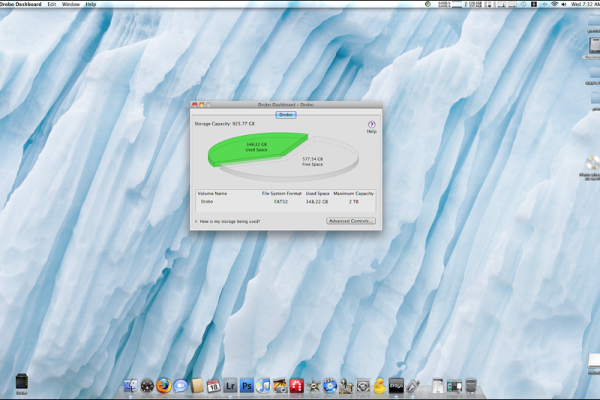
Task: Select the Drobo drive icon on desktop
Action: coord(22,382)
